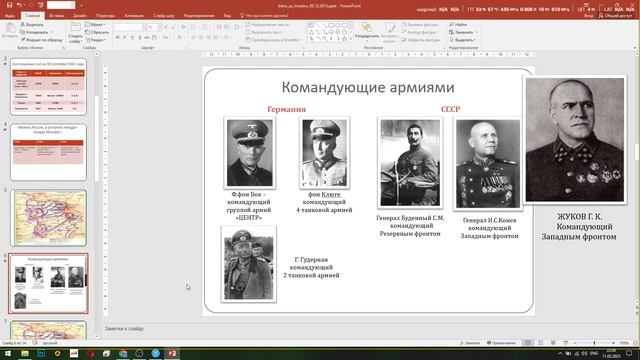Switch to the Вид tab
Viewport: 640px width, 360px height.
[227, 16]
